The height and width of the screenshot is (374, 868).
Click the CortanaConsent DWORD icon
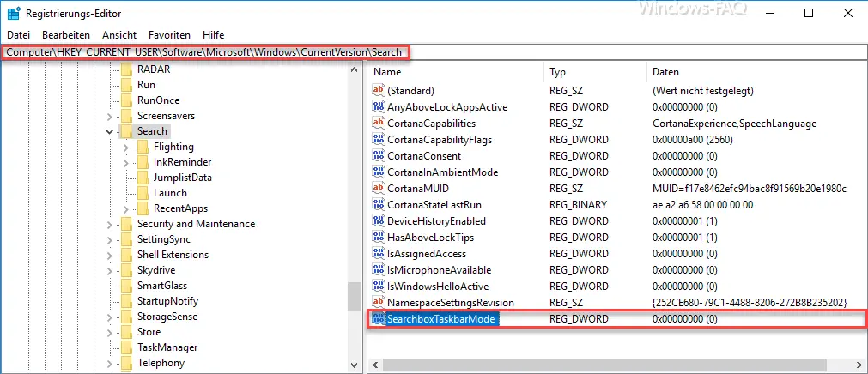pos(379,155)
